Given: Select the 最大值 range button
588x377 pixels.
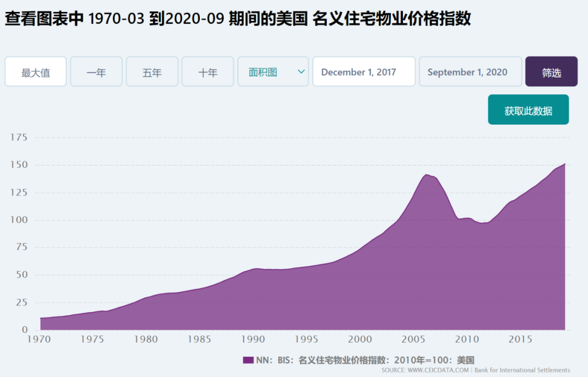Looking at the screenshot, I should point(35,72).
